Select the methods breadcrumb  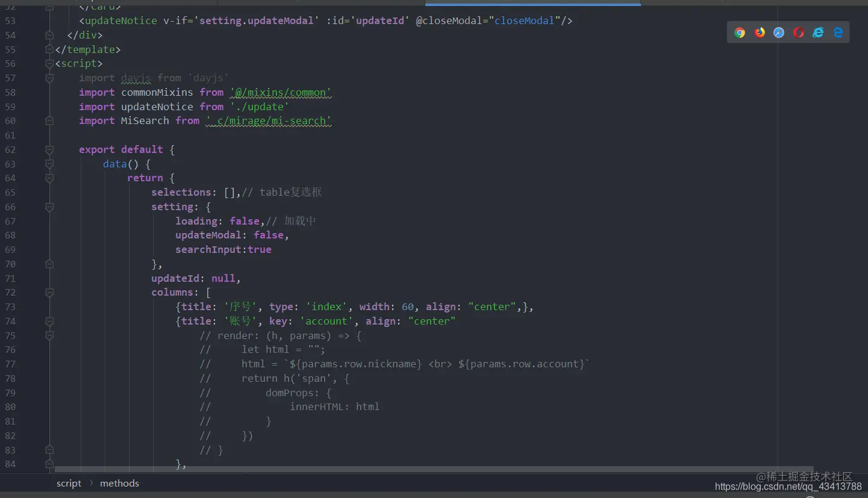pos(119,483)
